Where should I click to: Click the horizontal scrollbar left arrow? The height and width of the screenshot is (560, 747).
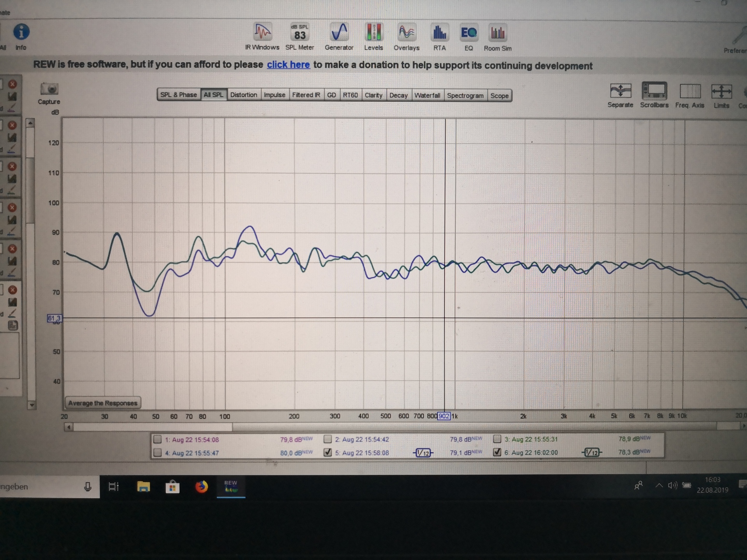click(69, 427)
